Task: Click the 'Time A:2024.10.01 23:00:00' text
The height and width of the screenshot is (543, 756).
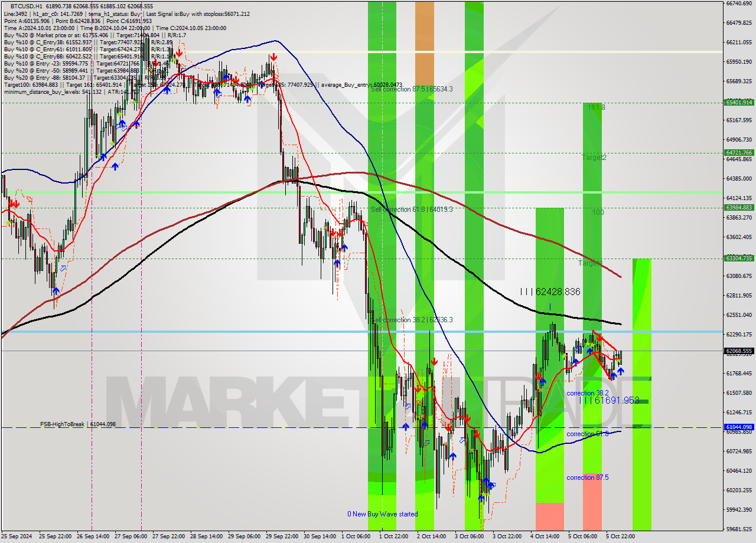Action: click(x=38, y=28)
